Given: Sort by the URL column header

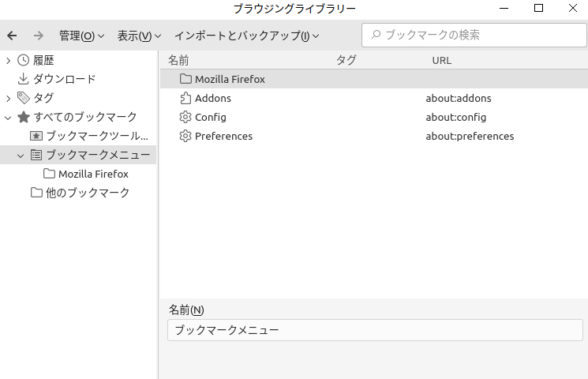Looking at the screenshot, I should (441, 60).
